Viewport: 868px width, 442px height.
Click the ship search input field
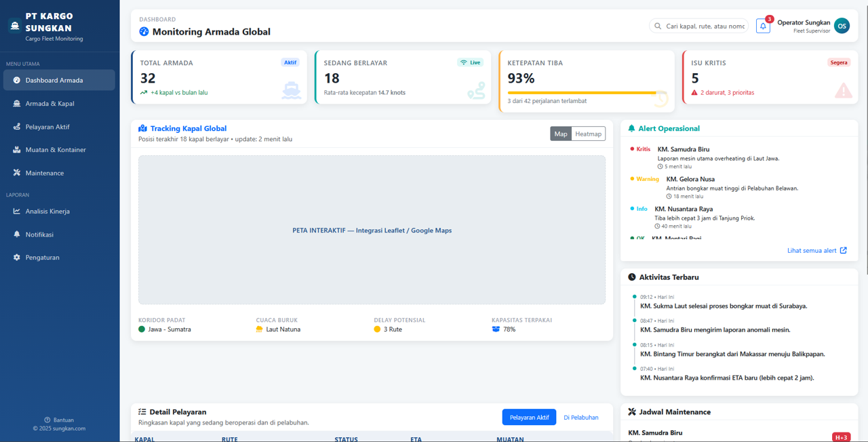click(704, 26)
